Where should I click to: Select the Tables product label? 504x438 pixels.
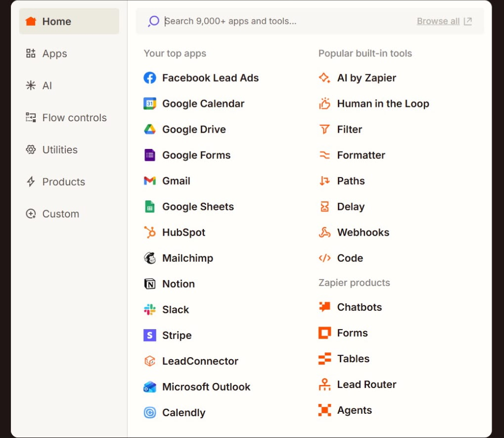click(x=353, y=358)
